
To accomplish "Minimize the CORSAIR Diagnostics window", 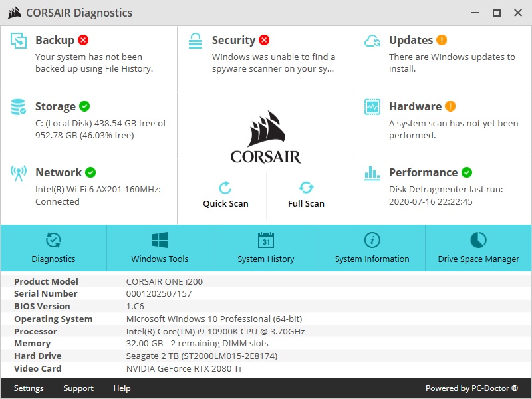I will (475, 13).
